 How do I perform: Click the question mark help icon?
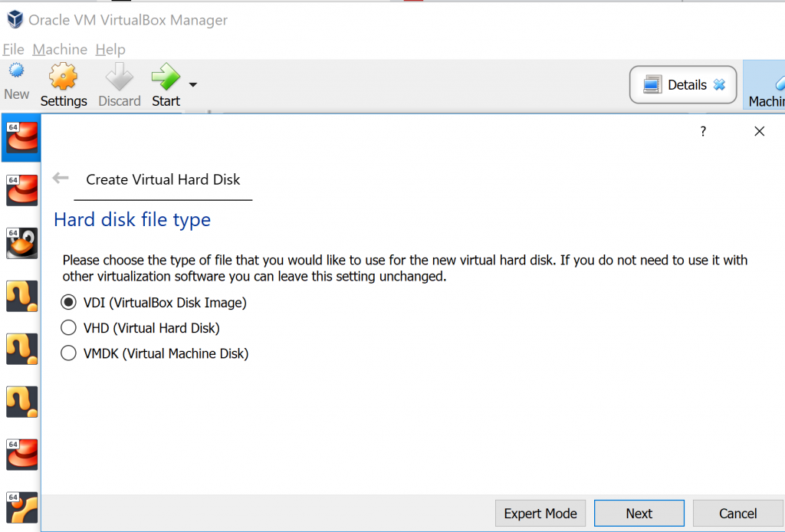point(703,131)
